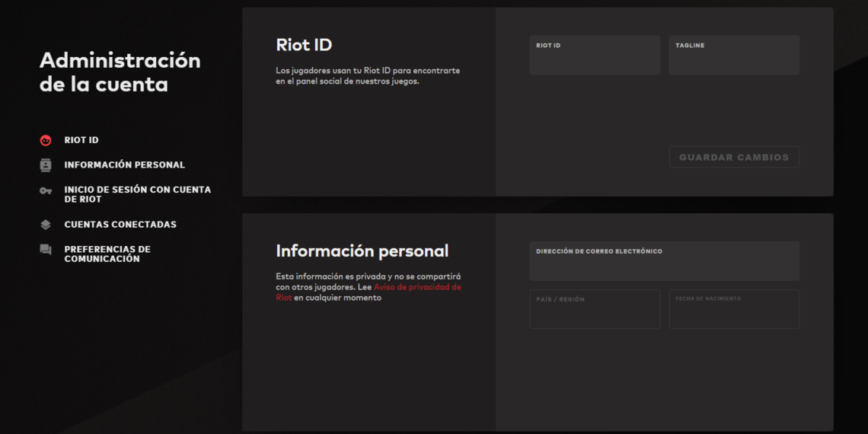Open PREFERENCIAS DE COMUNICACIÓN section
Screen dimensions: 868x434
tap(107, 254)
